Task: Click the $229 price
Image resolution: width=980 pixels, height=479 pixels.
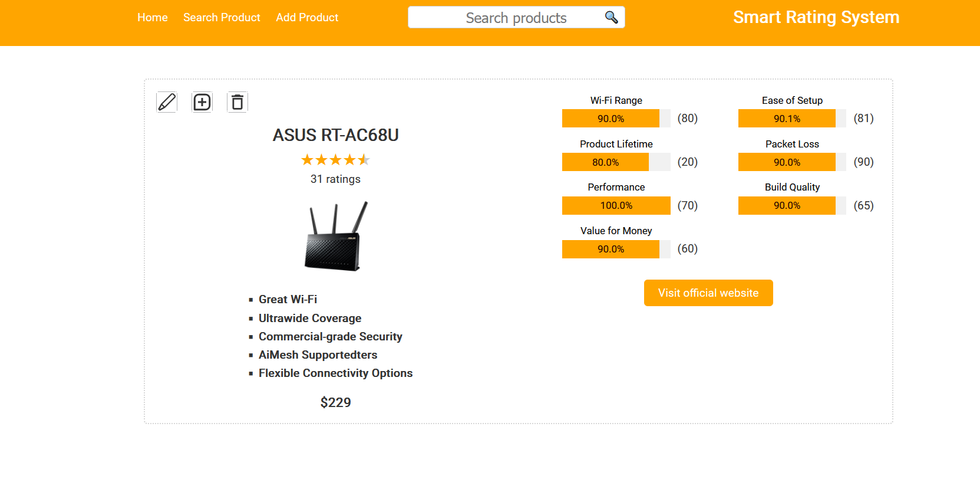Action: pos(335,402)
